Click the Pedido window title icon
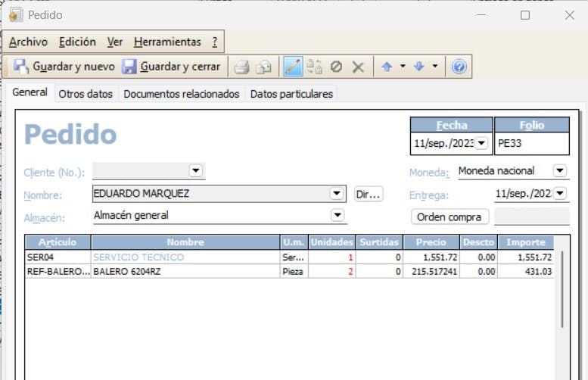The image size is (588, 380). click(16, 15)
